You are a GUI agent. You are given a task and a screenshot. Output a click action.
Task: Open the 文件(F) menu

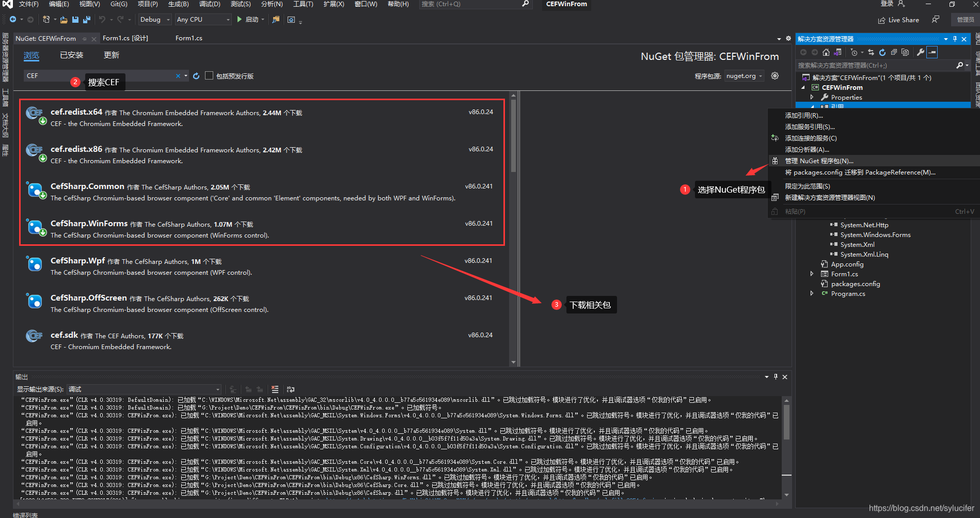29,4
